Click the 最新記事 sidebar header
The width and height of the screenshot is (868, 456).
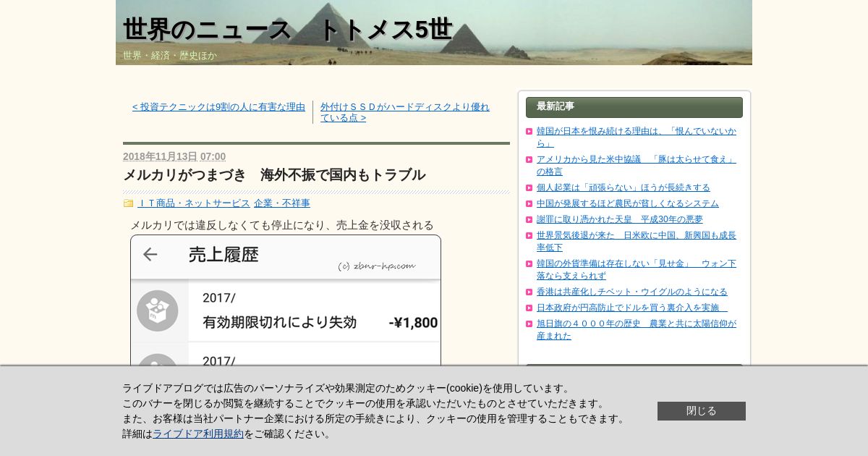tap(634, 107)
